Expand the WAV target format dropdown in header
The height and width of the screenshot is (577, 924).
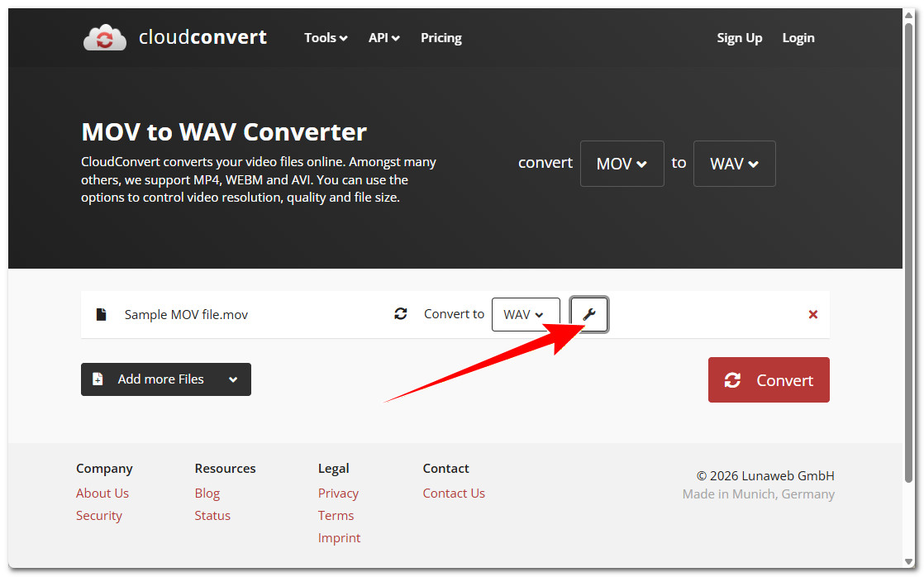pyautogui.click(x=734, y=164)
